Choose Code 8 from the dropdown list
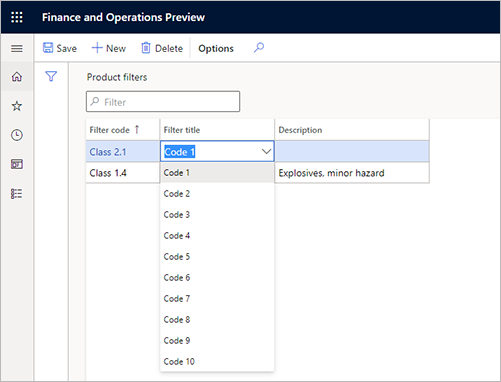Image resolution: width=501 pixels, height=382 pixels. pos(217,320)
